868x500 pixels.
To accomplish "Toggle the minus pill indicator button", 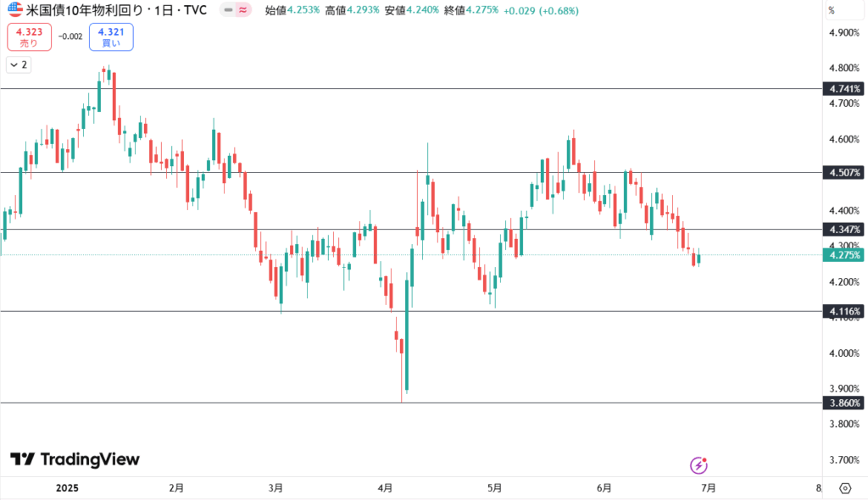I will [x=228, y=10].
